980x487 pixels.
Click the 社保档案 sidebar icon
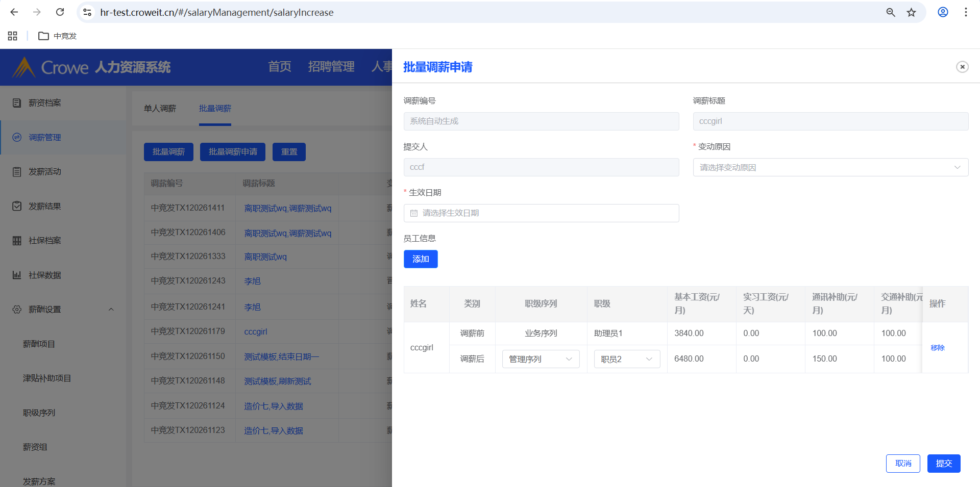click(17, 241)
